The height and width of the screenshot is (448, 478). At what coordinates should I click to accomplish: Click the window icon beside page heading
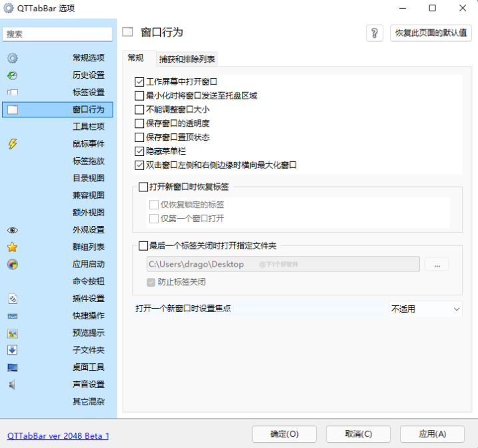128,32
